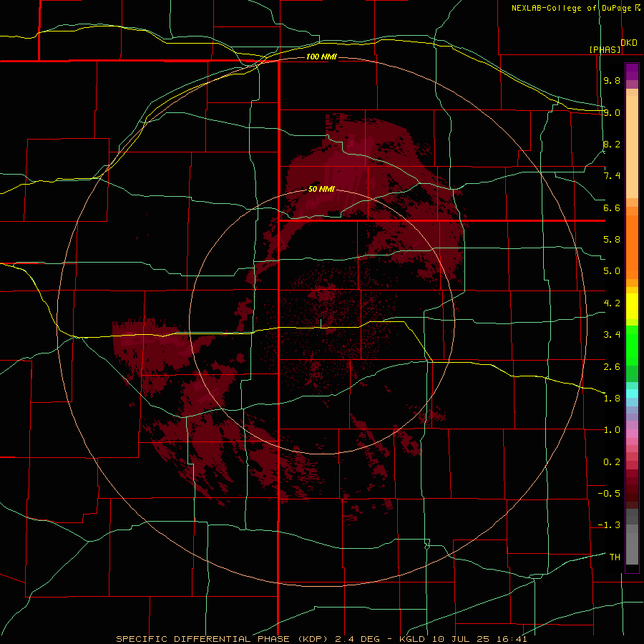The height and width of the screenshot is (644, 644).
Task: Click the 7.4 color scale value
Action: 612,176
